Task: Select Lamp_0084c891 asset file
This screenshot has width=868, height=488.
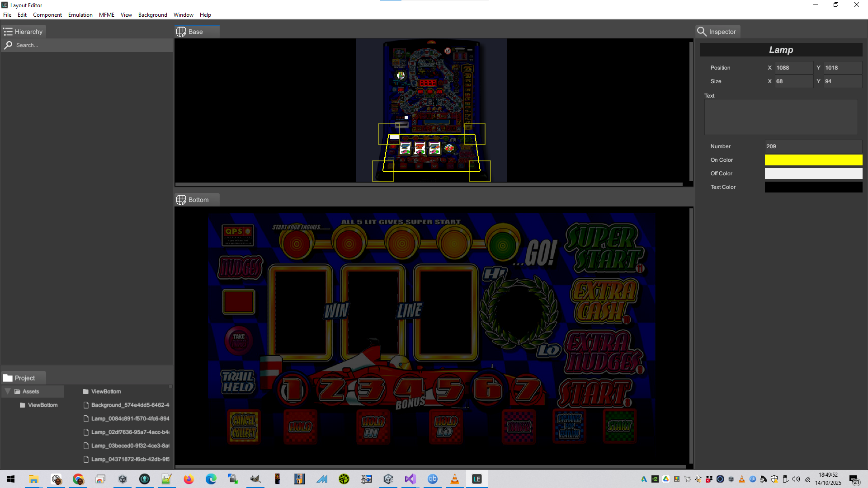Action: [130, 418]
